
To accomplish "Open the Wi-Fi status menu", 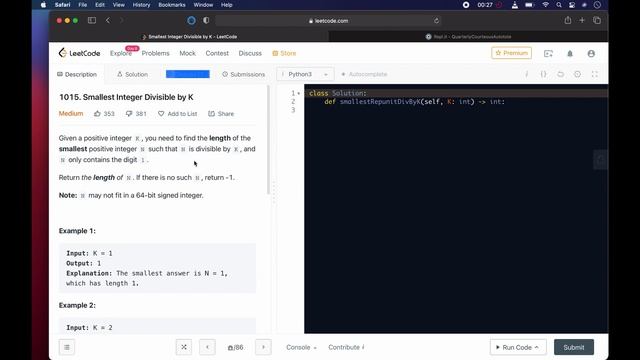I will (x=545, y=5).
